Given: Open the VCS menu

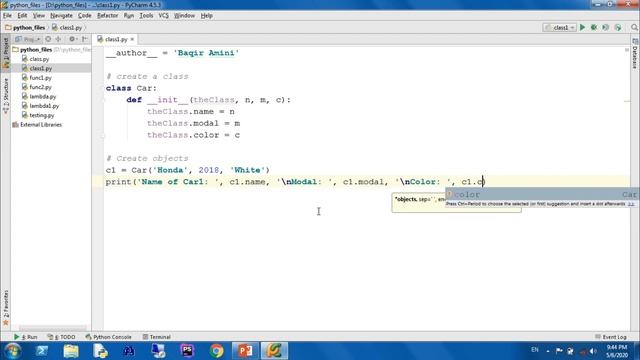Looking at the screenshot, I should (x=163, y=16).
